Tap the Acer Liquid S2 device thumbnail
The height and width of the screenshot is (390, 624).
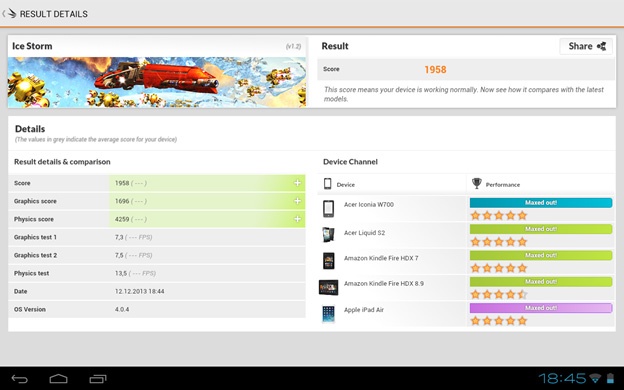[328, 234]
